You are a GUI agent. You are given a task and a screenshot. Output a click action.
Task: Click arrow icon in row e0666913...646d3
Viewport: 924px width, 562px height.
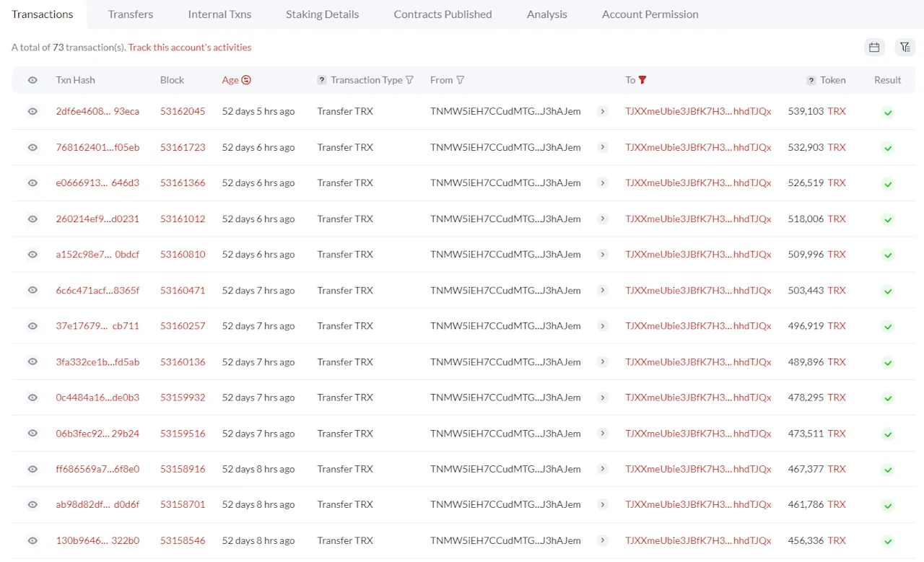pyautogui.click(x=603, y=183)
